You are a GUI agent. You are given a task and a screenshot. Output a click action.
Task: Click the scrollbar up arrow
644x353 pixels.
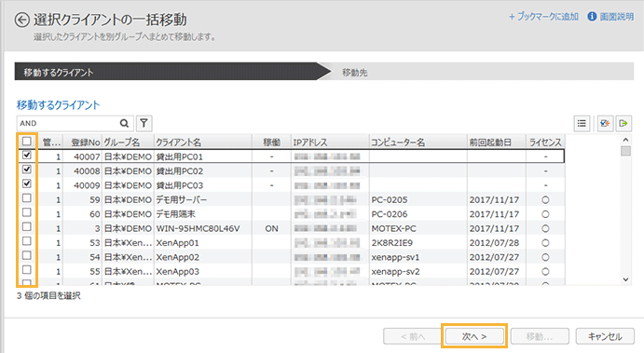[625, 140]
